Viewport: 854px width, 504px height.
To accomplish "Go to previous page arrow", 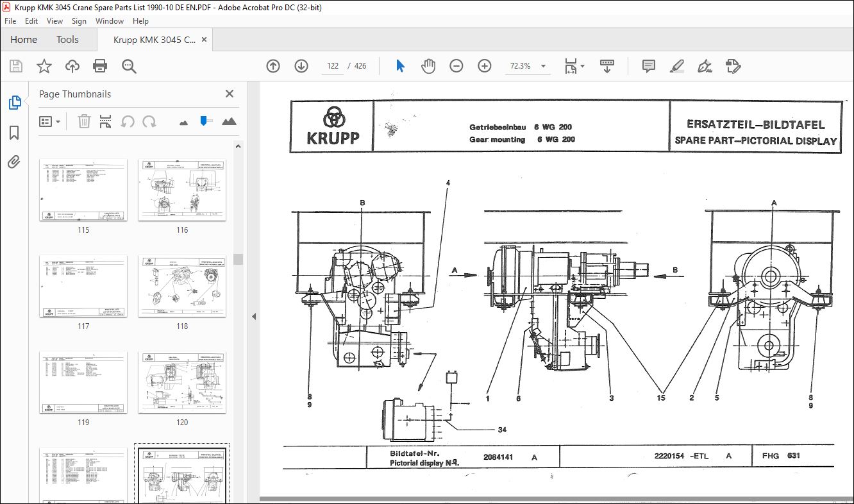I will [273, 66].
